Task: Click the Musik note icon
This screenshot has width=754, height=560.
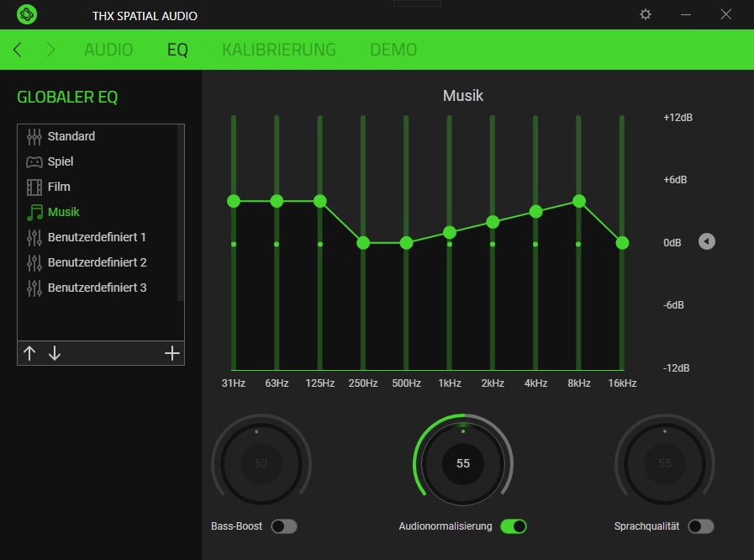Action: point(34,212)
